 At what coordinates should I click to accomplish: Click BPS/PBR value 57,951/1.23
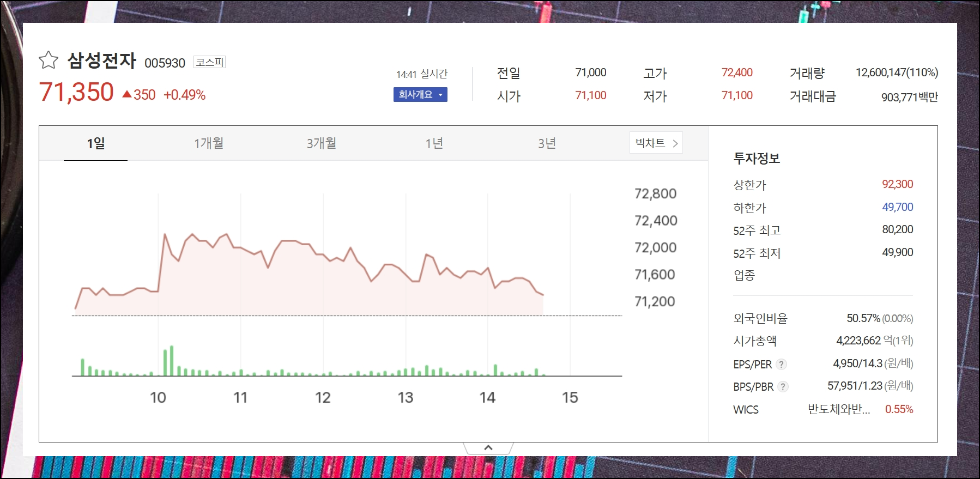pos(855,386)
